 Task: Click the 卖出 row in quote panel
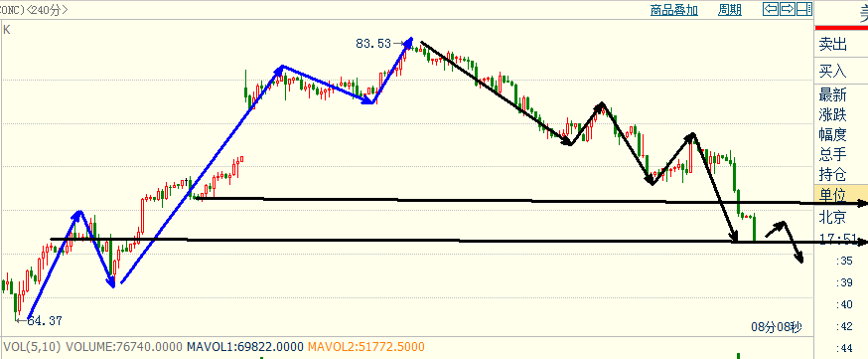841,45
